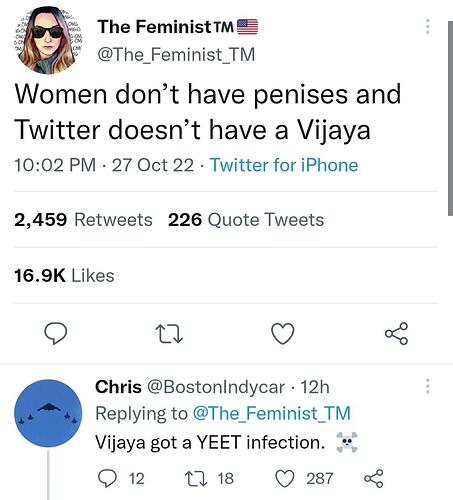
Task: Click the vertical scrollbar on the right edge
Action: 450,118
